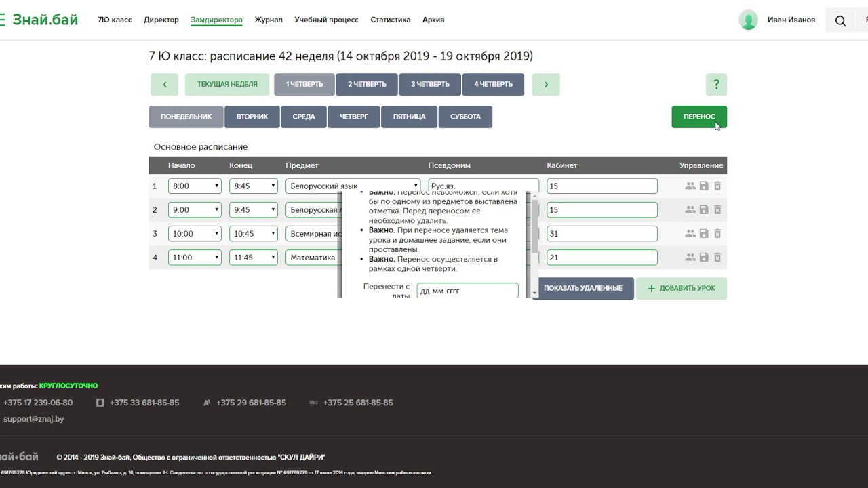Viewport: 868px width, 488px height.
Task: Open search with the magnifier icon
Action: tap(840, 20)
